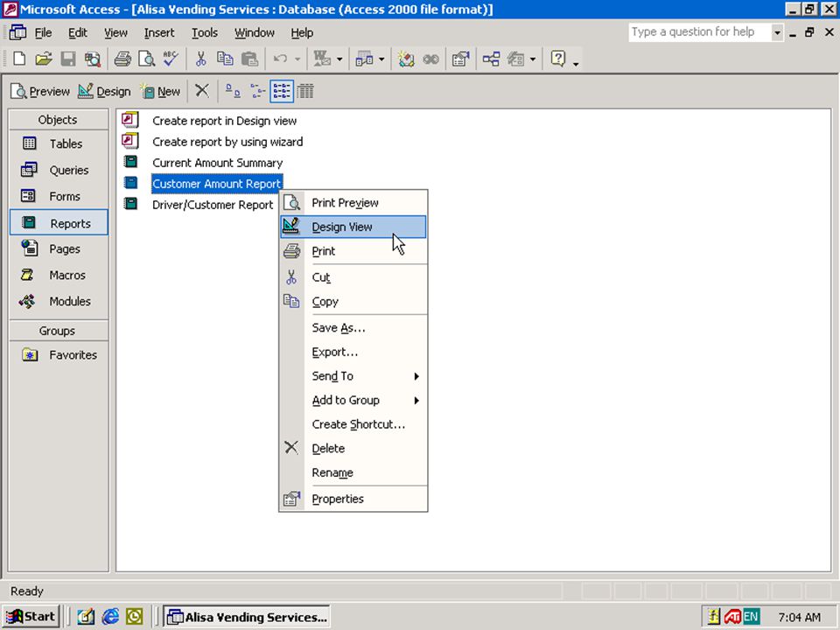
Task: Expand the OfficeLinks dropdown arrow
Action: pyautogui.click(x=339, y=59)
